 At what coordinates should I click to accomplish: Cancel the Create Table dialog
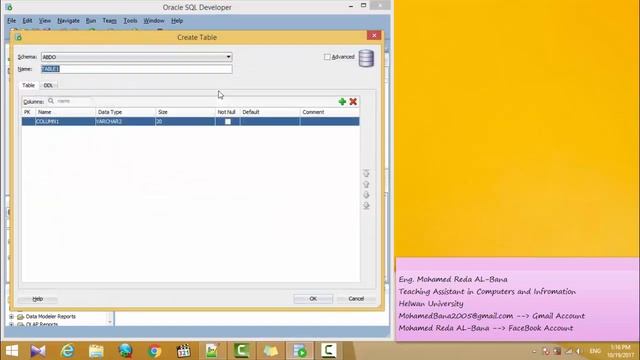point(356,299)
